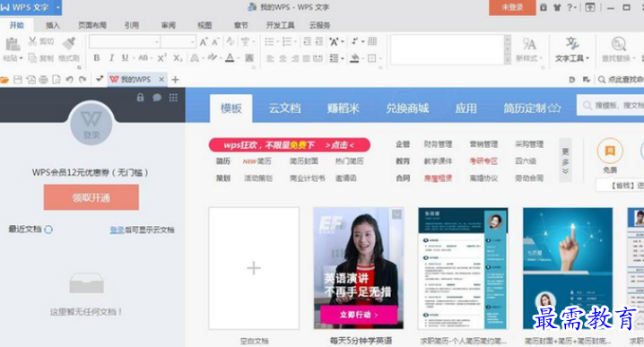The width and height of the screenshot is (644, 347).
Task: Click the Copy icon in the ribbon
Action: tap(32, 58)
